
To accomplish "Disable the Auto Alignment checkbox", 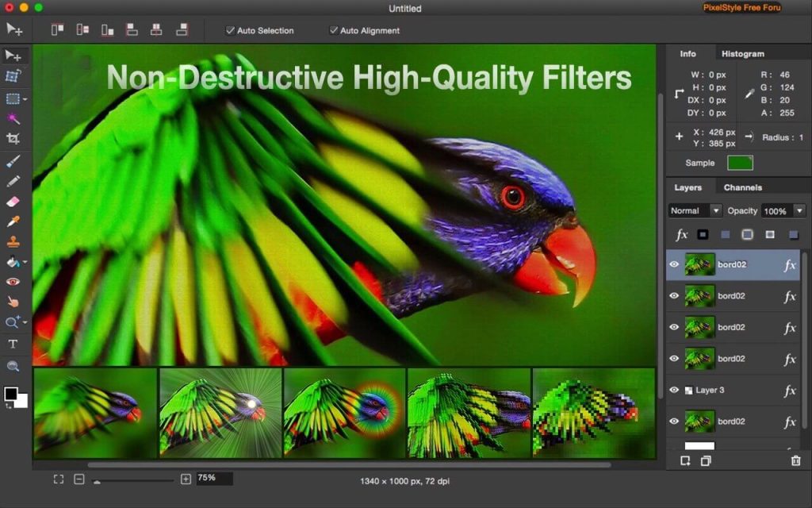I will point(334,30).
